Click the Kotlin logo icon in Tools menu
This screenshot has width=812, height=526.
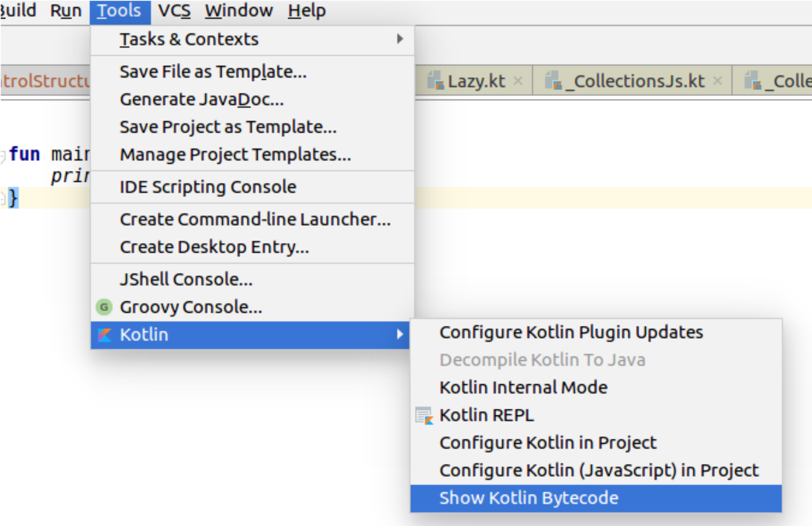(x=104, y=335)
